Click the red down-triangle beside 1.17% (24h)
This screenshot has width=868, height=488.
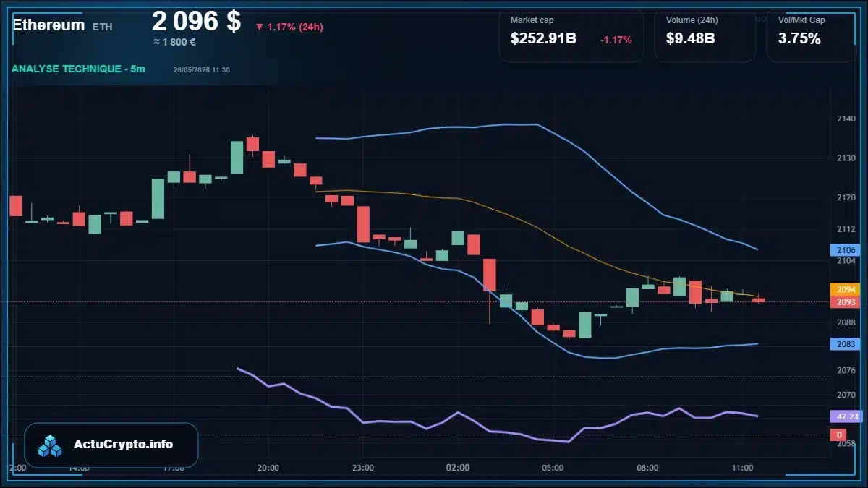260,27
